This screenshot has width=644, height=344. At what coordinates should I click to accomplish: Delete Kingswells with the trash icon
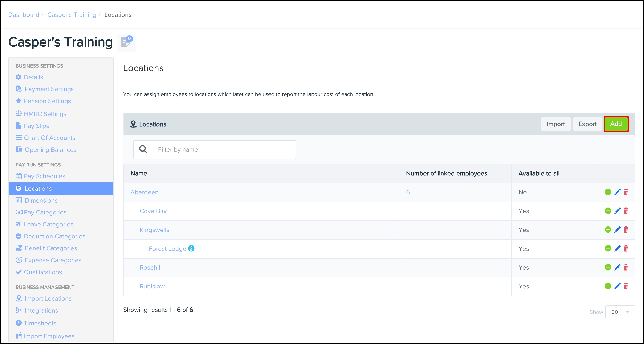click(x=625, y=230)
